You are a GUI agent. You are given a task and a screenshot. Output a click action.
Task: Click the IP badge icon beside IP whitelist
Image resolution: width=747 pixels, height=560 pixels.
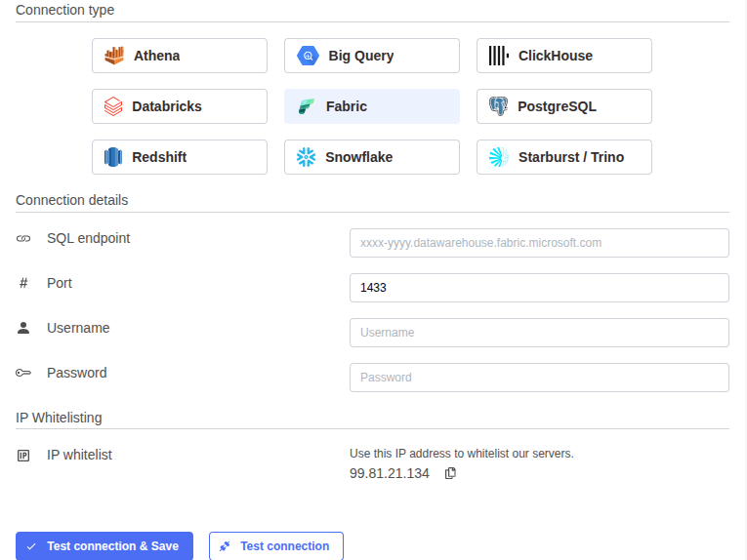23,456
